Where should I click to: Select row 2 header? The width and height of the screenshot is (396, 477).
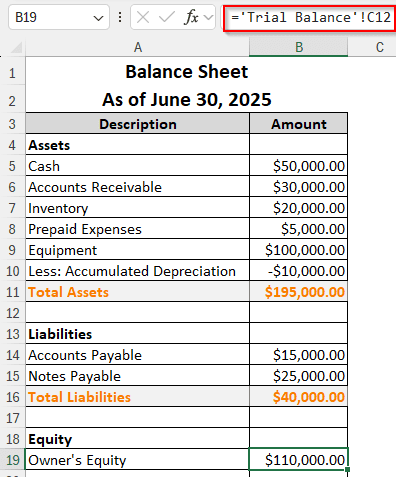pyautogui.click(x=12, y=100)
